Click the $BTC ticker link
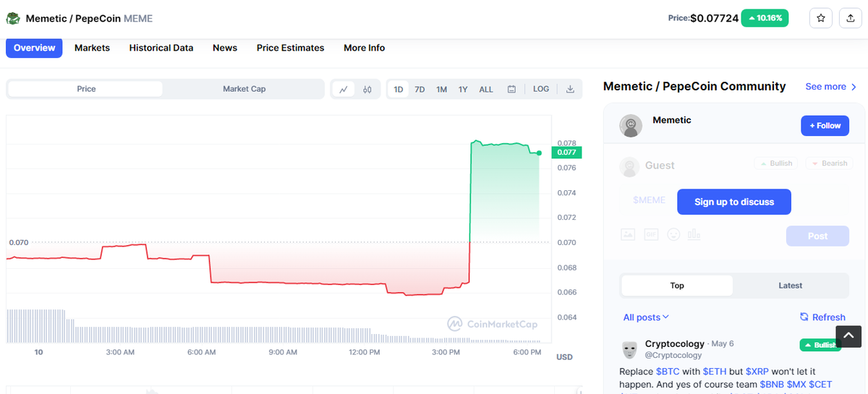868x394 pixels. (668, 371)
